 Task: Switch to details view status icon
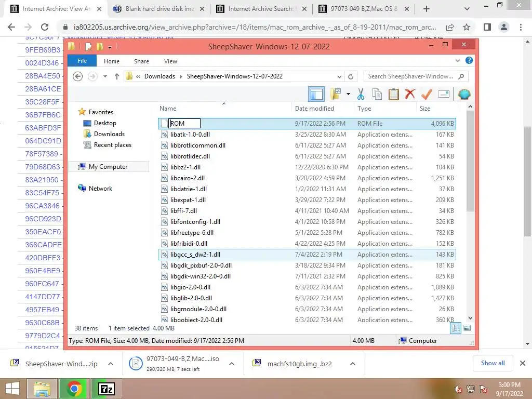[456, 328]
